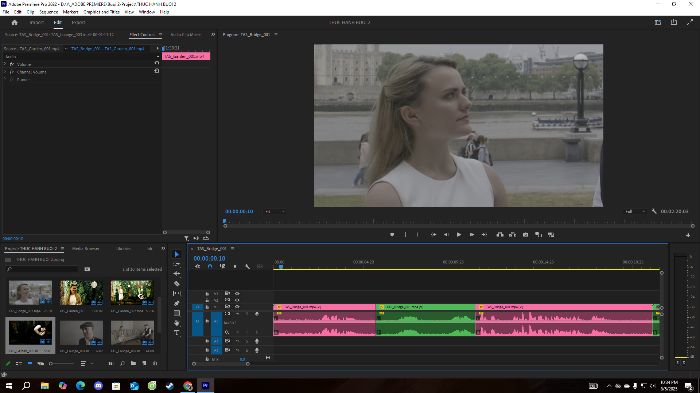This screenshot has height=393, width=700.
Task: Select the Slip tool
Action: point(177,293)
